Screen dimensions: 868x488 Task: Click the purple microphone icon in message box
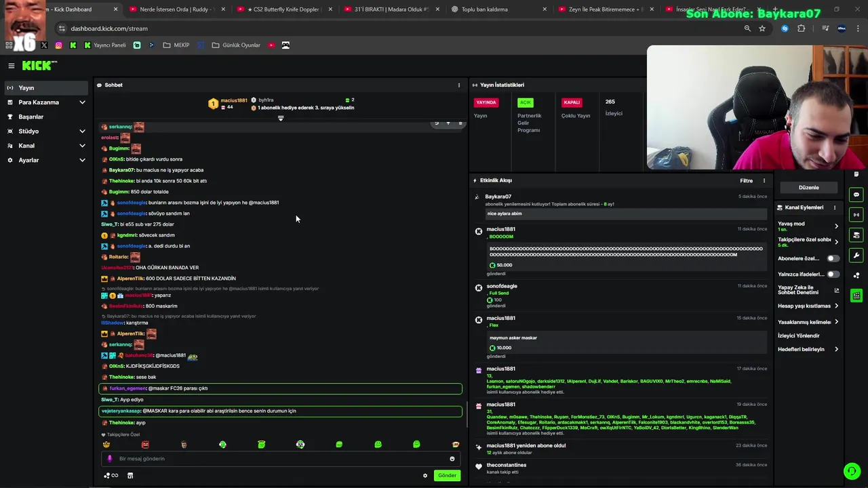point(110,459)
